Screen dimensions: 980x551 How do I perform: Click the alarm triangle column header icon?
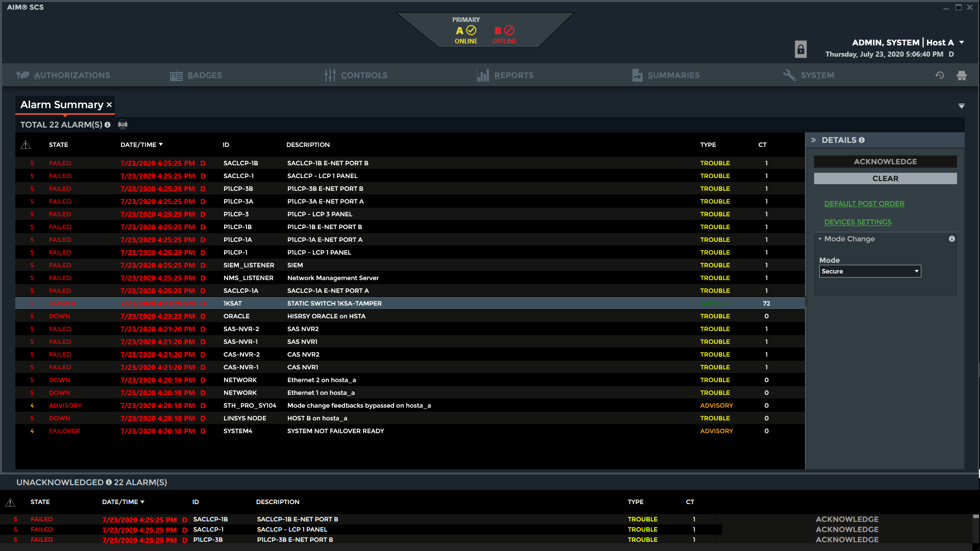(26, 145)
